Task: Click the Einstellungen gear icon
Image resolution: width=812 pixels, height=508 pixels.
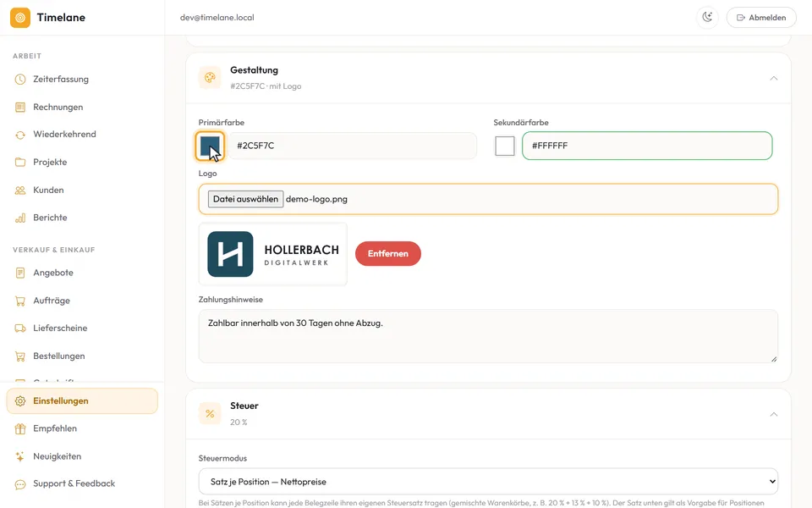Action: (20, 401)
